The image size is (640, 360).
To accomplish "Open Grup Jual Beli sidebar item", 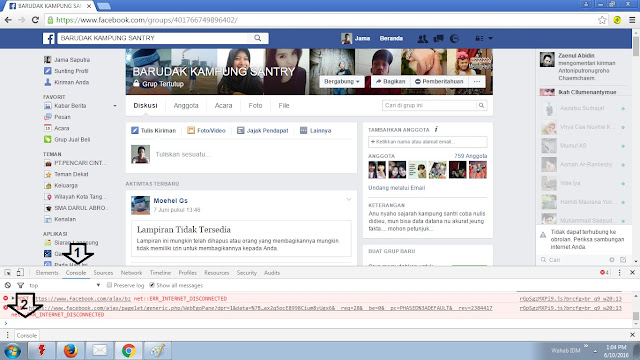I will coord(67,139).
